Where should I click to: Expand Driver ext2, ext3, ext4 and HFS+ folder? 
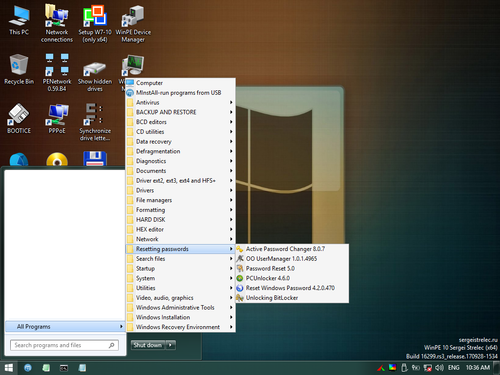(180, 181)
